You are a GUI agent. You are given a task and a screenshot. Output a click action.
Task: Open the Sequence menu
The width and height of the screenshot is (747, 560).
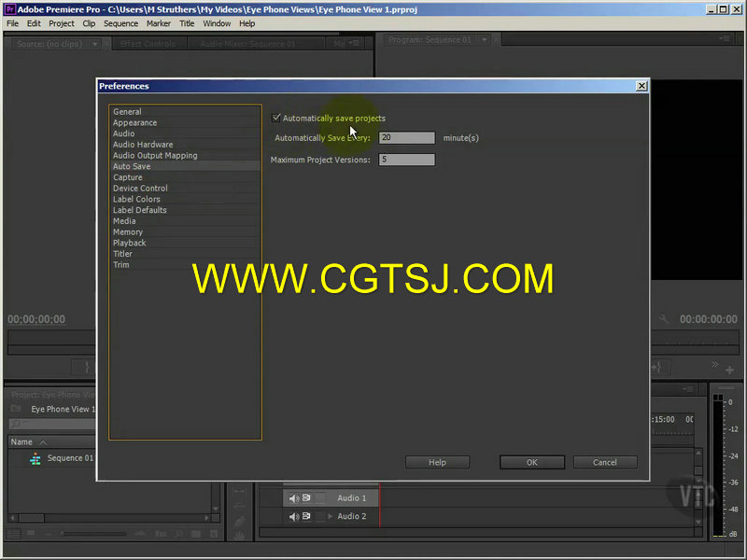click(x=120, y=23)
